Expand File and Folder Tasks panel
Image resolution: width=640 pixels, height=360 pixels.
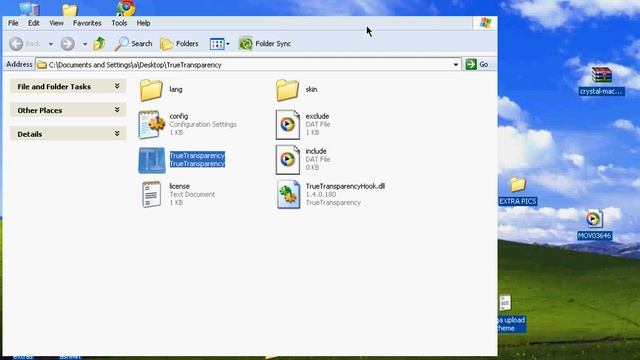[x=68, y=87]
